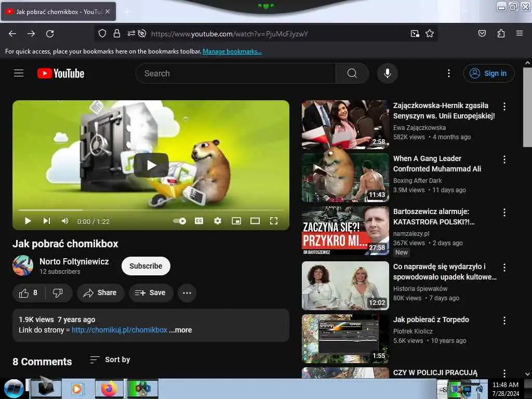Play the video with the center play button
Image resolution: width=532 pixels, height=399 pixels.
(x=151, y=165)
